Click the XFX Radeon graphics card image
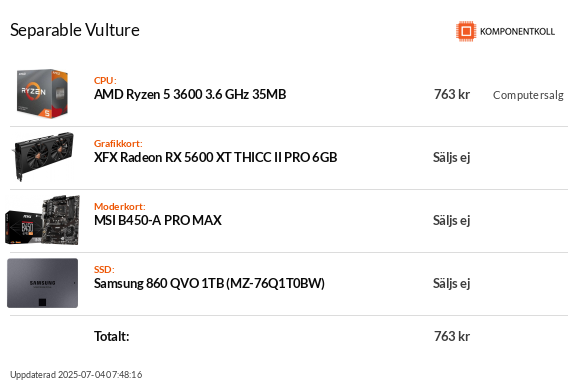Screen dimensions: 577x388 pyautogui.click(x=43, y=156)
